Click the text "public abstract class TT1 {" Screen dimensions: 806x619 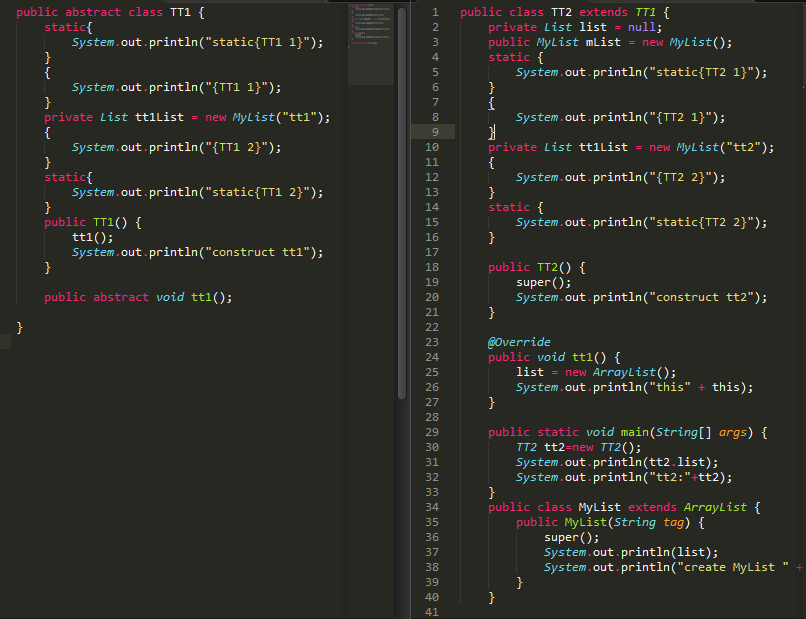click(110, 12)
